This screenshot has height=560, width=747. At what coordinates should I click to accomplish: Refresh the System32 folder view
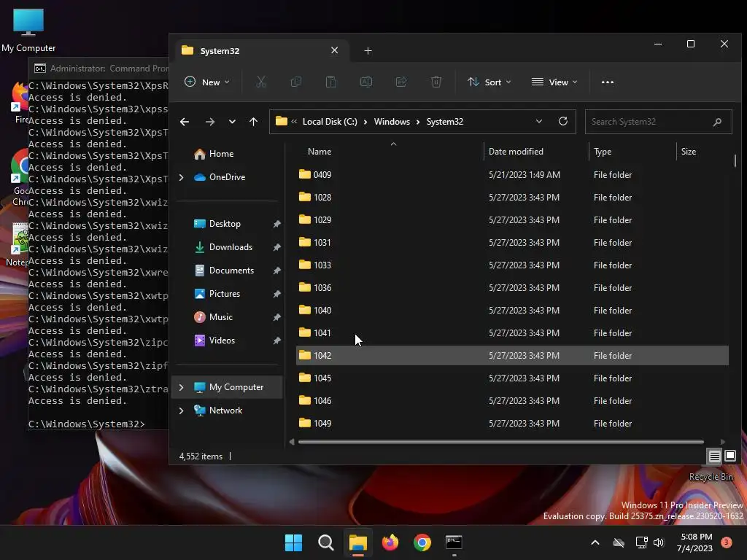coord(563,122)
